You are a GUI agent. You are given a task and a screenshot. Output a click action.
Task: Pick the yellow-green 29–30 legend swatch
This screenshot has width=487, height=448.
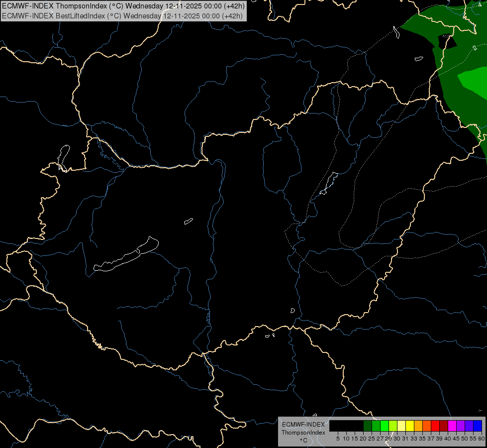pos(393,426)
